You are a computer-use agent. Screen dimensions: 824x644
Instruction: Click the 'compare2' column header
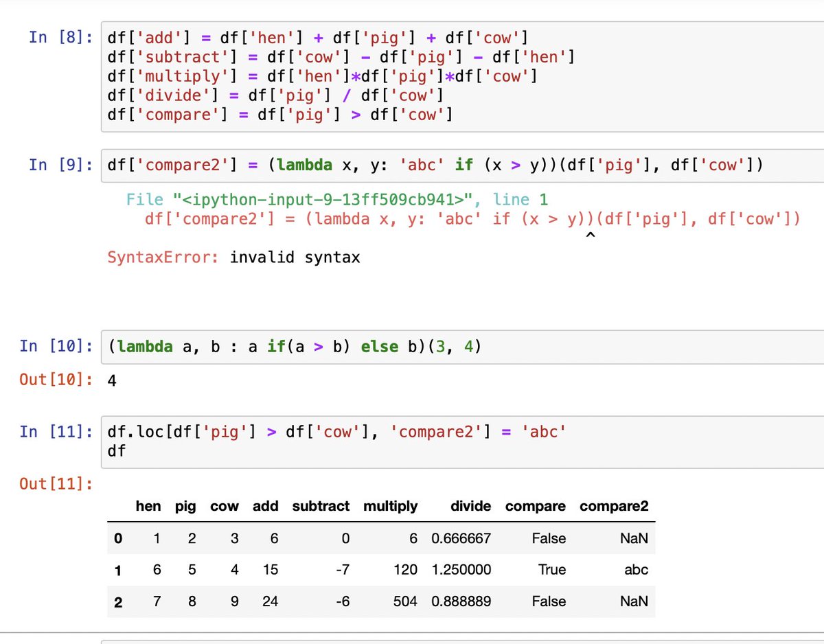coord(614,507)
